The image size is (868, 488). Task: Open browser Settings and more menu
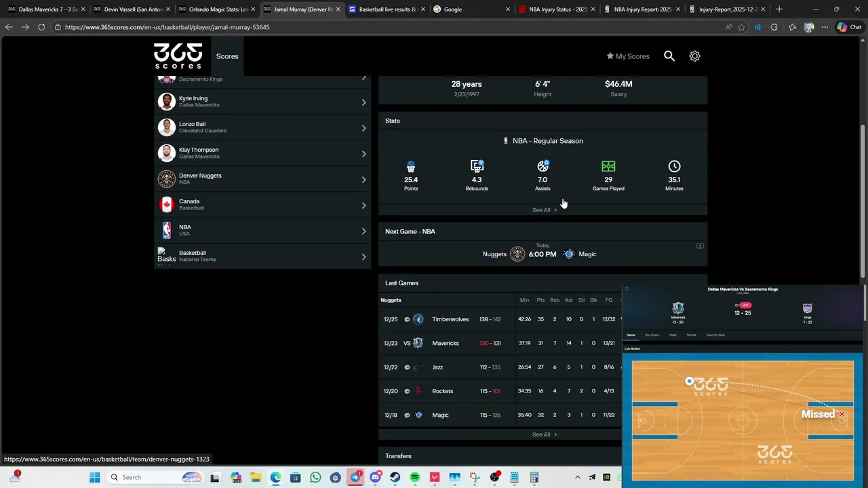pos(825,27)
